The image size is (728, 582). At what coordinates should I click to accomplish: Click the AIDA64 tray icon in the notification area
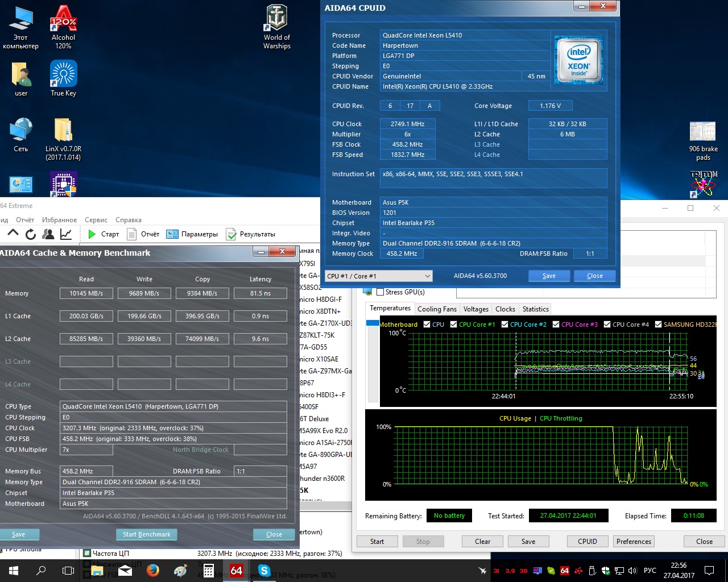click(x=565, y=571)
